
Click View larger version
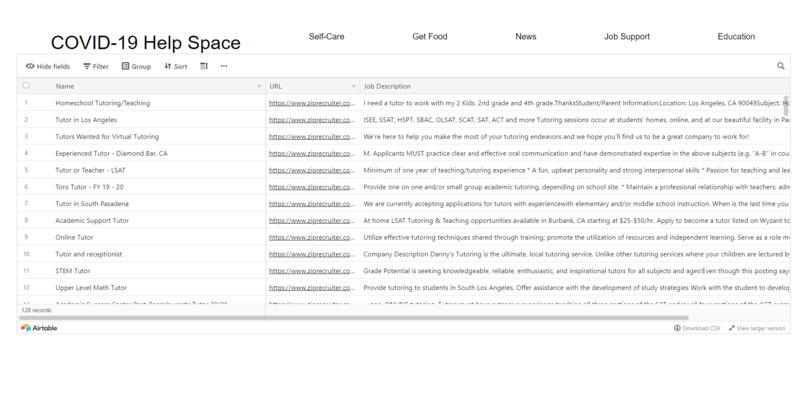757,328
